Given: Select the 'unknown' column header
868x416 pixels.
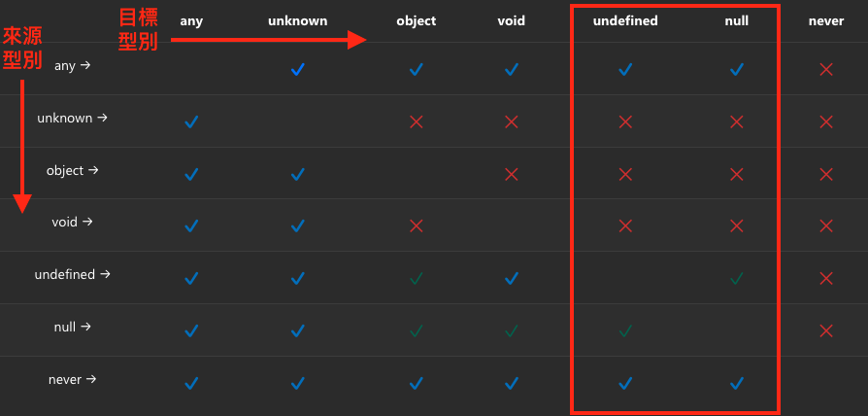Looking at the screenshot, I should coord(298,21).
